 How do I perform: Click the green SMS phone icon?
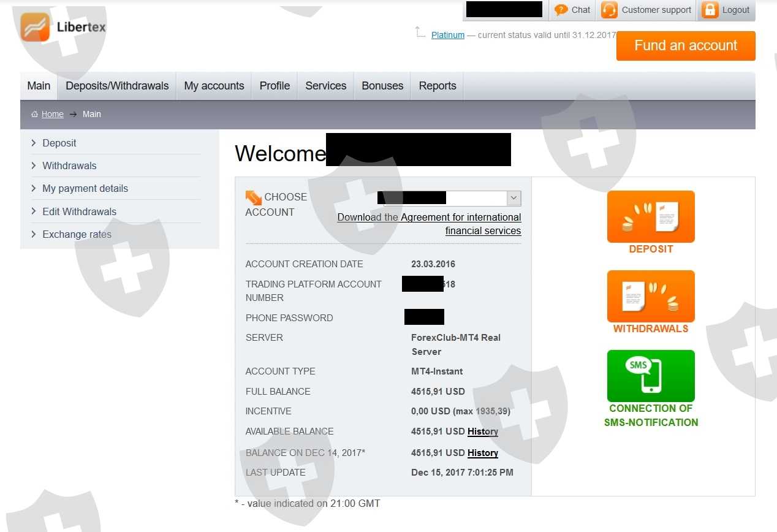pos(651,376)
